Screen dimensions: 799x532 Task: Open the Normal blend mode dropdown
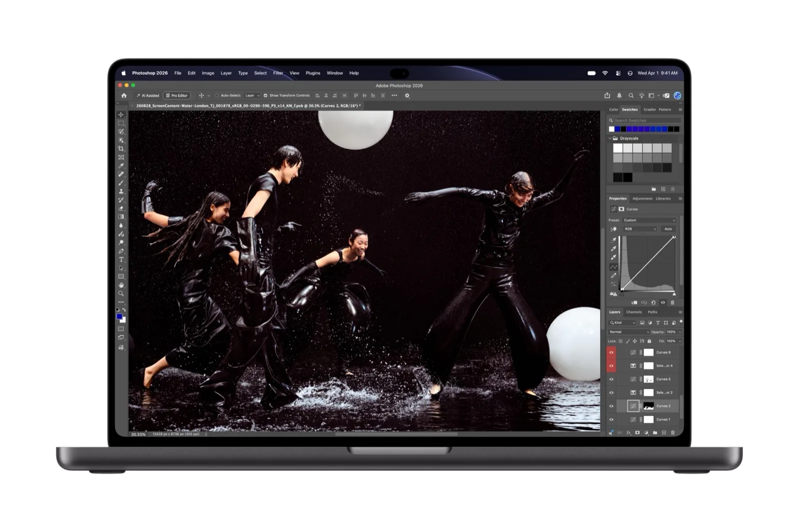click(629, 332)
